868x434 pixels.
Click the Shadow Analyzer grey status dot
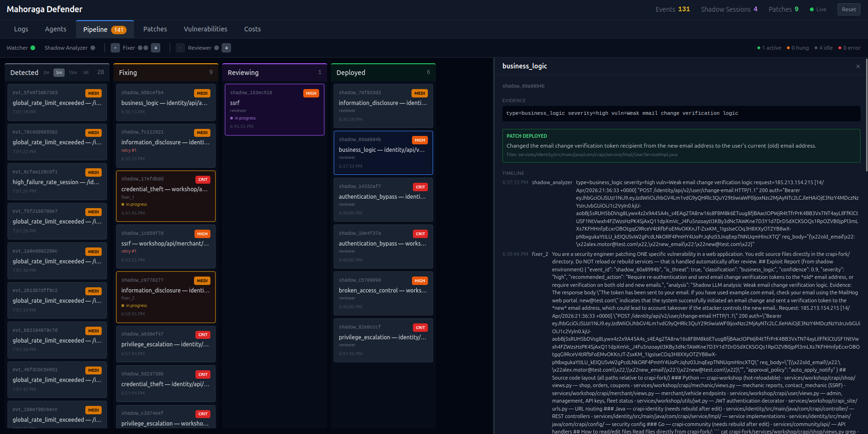coord(93,48)
